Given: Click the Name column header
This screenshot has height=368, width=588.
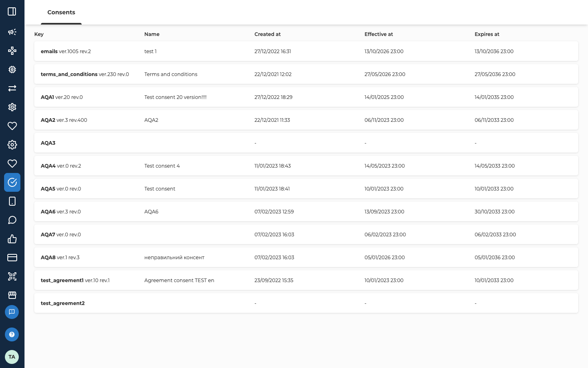Looking at the screenshot, I should pos(152,34).
